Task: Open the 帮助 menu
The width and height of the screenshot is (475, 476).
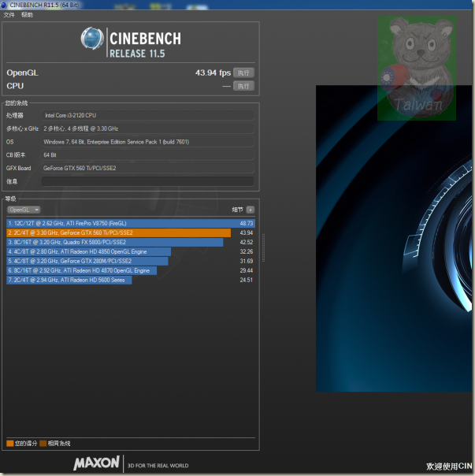Action: pyautogui.click(x=27, y=15)
